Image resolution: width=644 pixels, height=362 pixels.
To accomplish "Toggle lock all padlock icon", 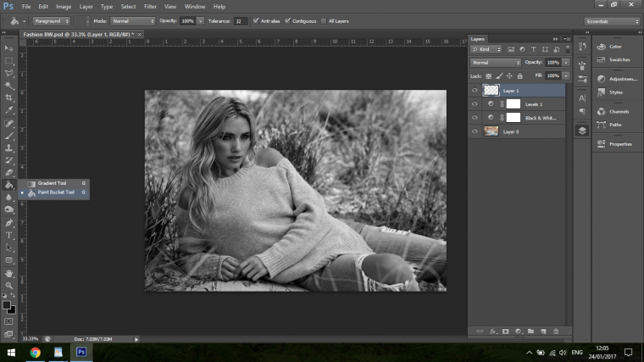I will click(x=520, y=76).
